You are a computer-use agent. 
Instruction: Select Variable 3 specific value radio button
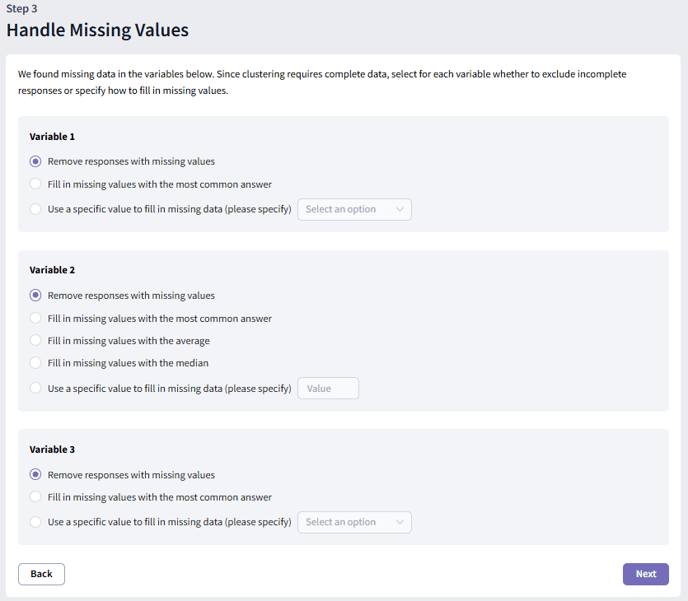[x=36, y=522]
